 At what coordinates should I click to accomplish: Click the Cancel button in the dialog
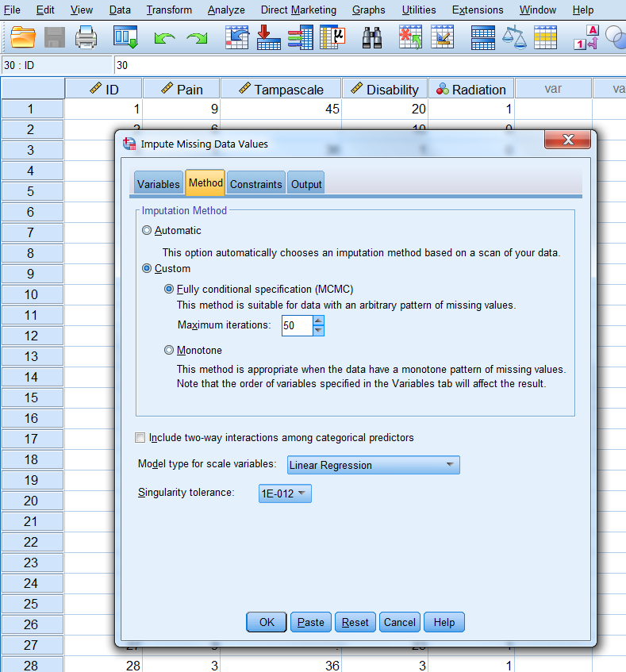[x=399, y=622]
